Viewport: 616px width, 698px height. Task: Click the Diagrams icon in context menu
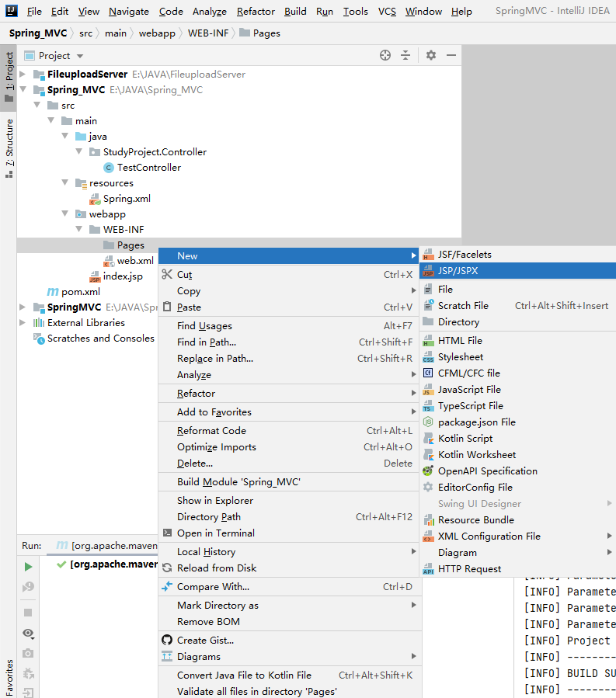[167, 657]
